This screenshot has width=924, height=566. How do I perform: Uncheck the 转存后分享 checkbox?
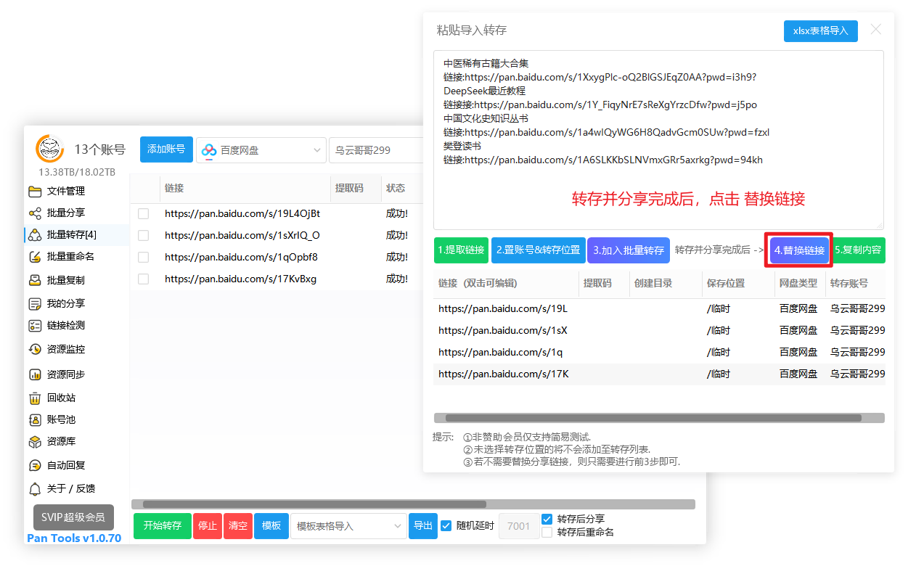tap(547, 520)
